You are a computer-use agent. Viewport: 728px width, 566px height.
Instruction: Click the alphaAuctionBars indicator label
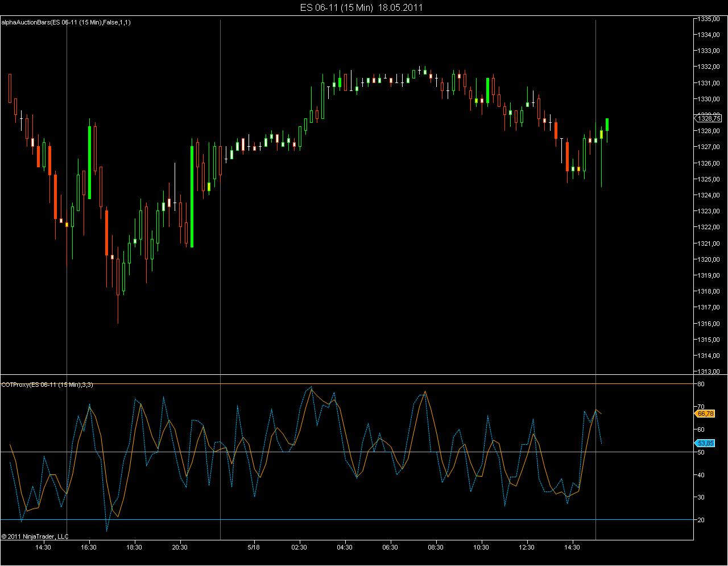pyautogui.click(x=66, y=22)
